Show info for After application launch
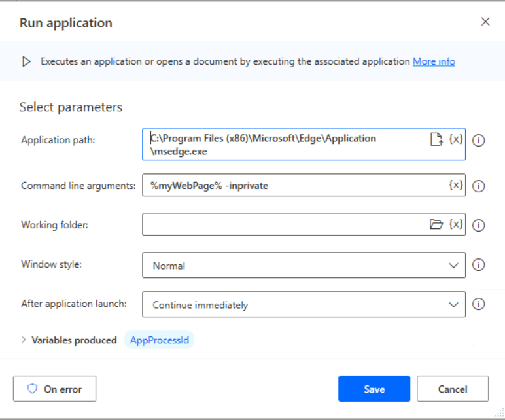 478,304
